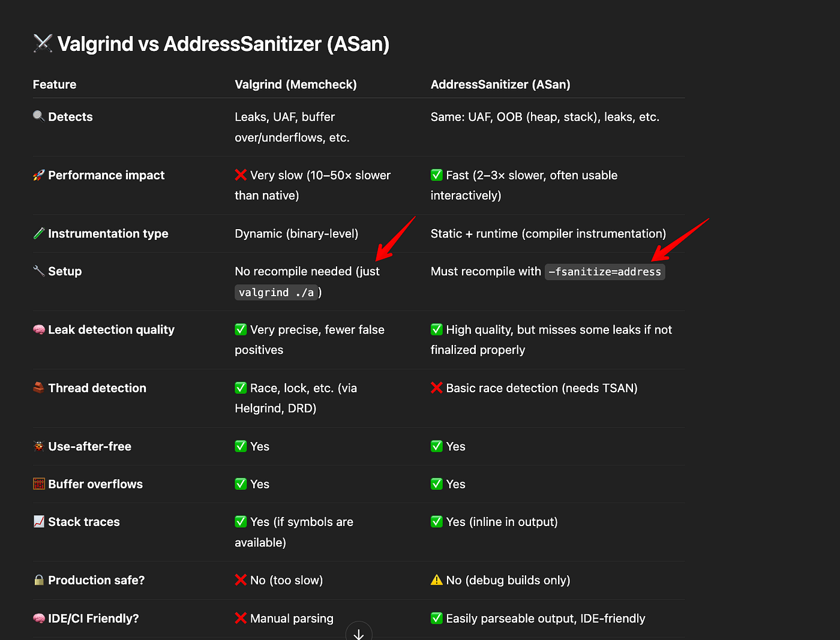
Task: Click the bug icon next to Use-after-free
Action: [x=38, y=446]
